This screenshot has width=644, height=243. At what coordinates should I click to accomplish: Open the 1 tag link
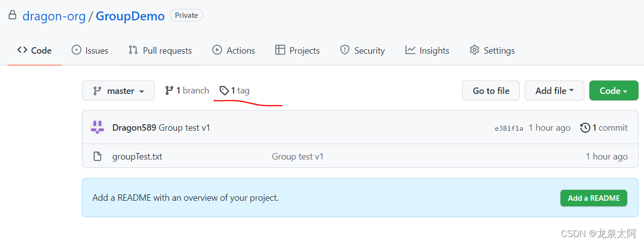tap(235, 90)
